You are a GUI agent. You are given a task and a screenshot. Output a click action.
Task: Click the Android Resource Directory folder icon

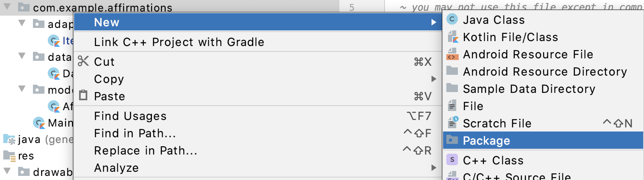pos(453,71)
